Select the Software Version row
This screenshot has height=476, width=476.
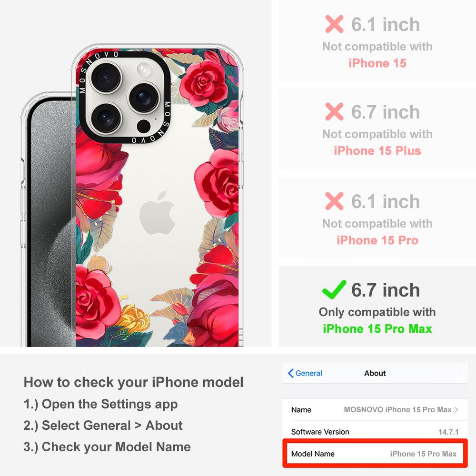pos(375,432)
